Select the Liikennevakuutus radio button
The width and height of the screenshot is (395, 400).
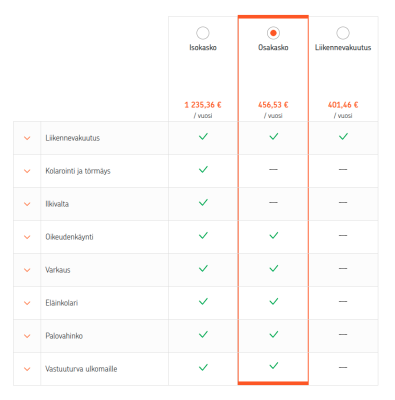343,33
